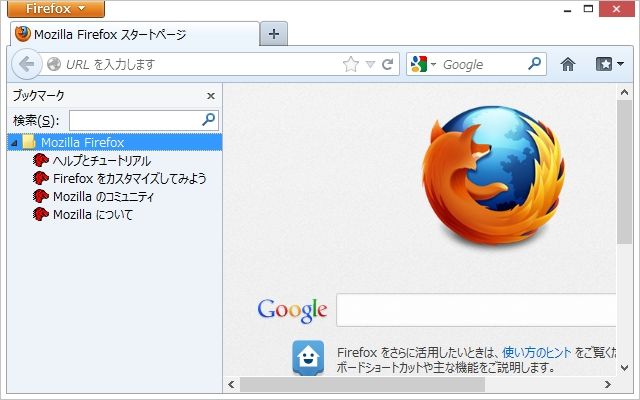640x400 pixels.
Task: Click magnifier in bookmark search box
Action: click(209, 120)
